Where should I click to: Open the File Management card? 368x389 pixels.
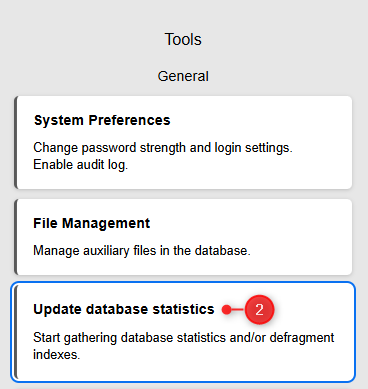pos(183,237)
